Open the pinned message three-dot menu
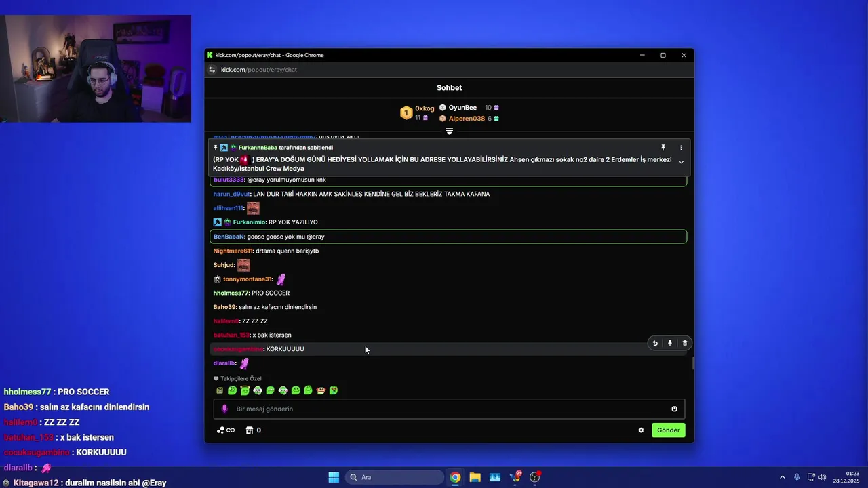 tap(681, 148)
